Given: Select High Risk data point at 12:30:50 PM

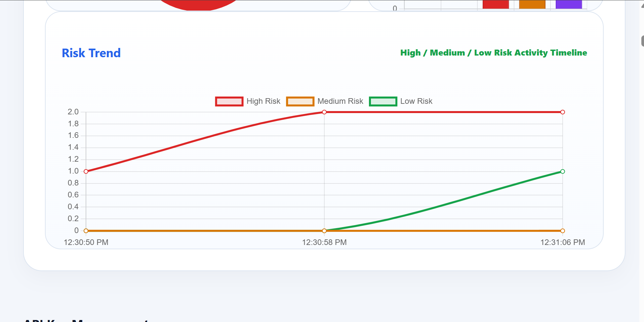Looking at the screenshot, I should (86, 172).
